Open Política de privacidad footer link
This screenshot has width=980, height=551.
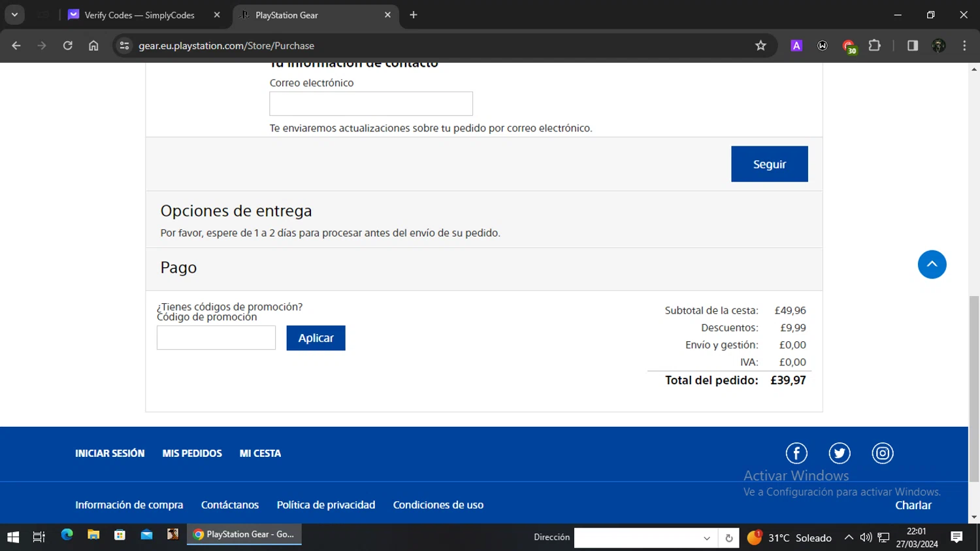(326, 505)
